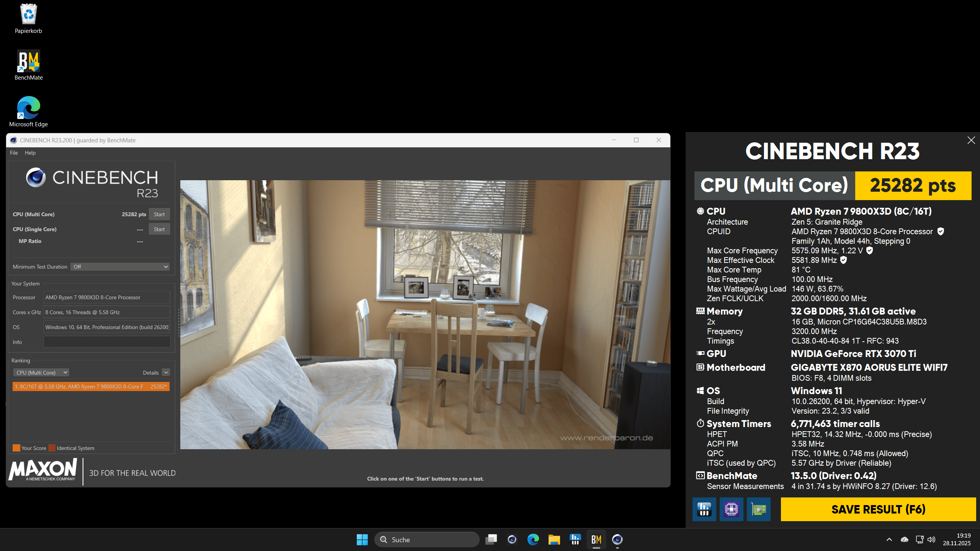Open File Explorer from taskbar
Screen dimensions: 980x551
click(x=554, y=540)
